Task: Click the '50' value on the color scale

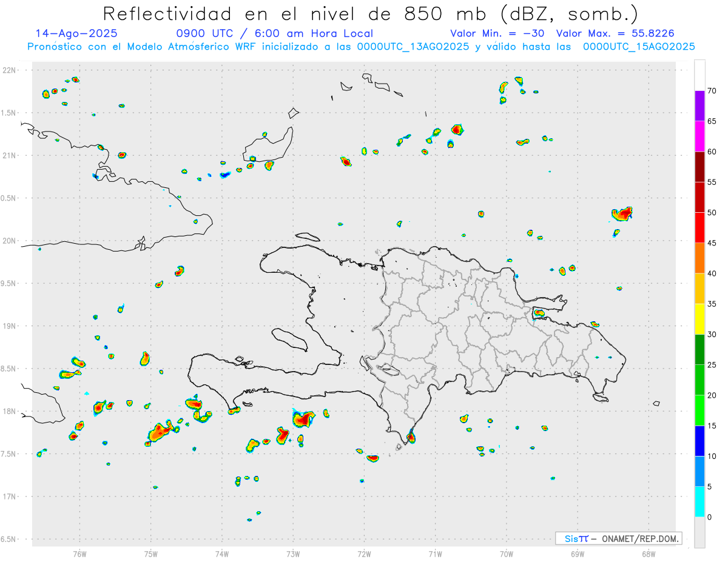Action: tap(712, 213)
